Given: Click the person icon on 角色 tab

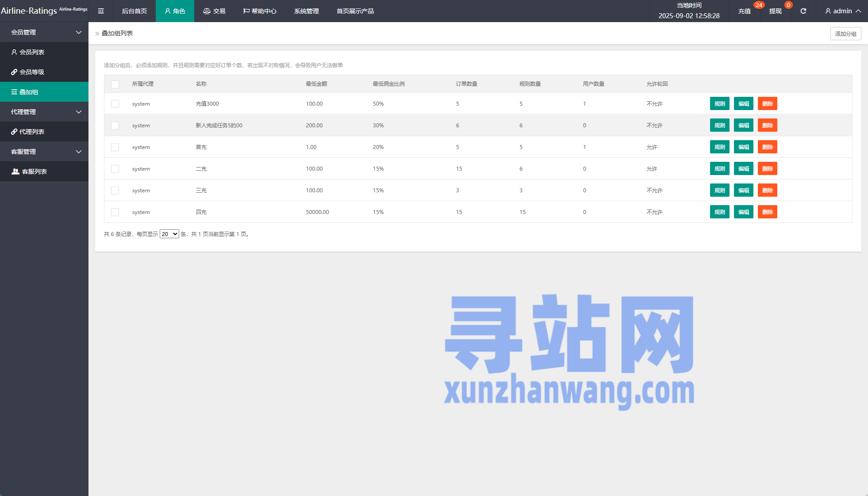Looking at the screenshot, I should click(x=168, y=11).
